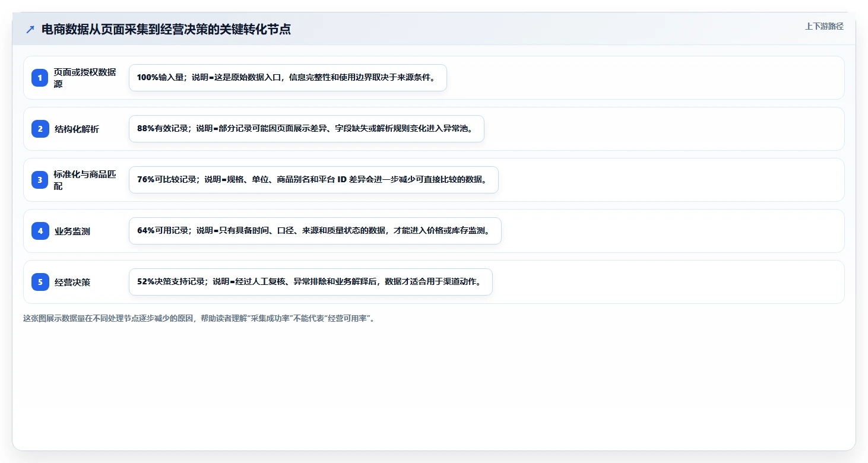
Task: Open the 64%可用记录 description box
Action: [315, 231]
